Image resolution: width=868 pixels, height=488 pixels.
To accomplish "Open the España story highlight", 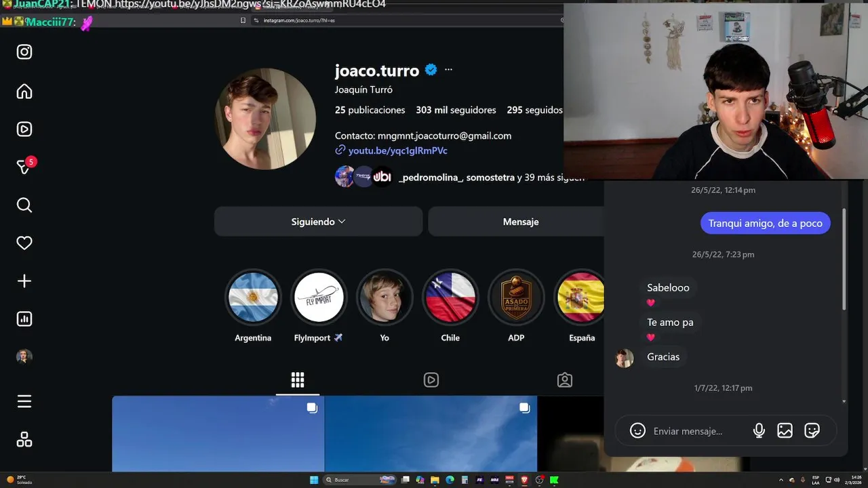I will pyautogui.click(x=580, y=297).
